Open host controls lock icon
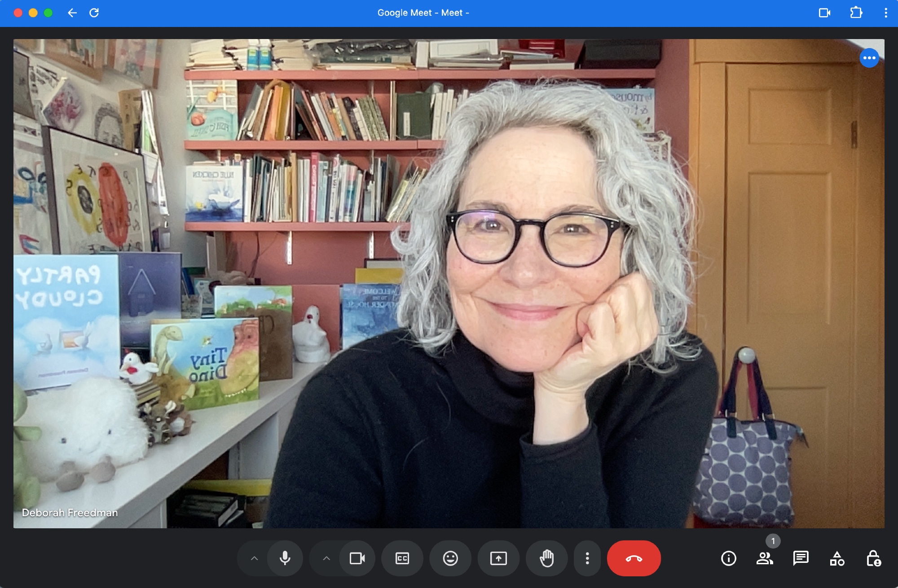The image size is (898, 588). click(873, 558)
